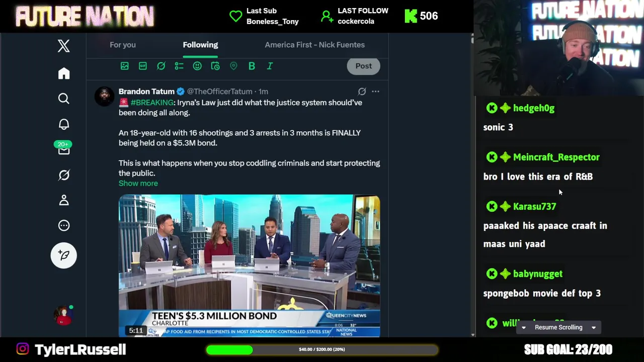This screenshot has width=644, height=362.
Task: Open tweet's three-dot more menu
Action: [x=375, y=92]
